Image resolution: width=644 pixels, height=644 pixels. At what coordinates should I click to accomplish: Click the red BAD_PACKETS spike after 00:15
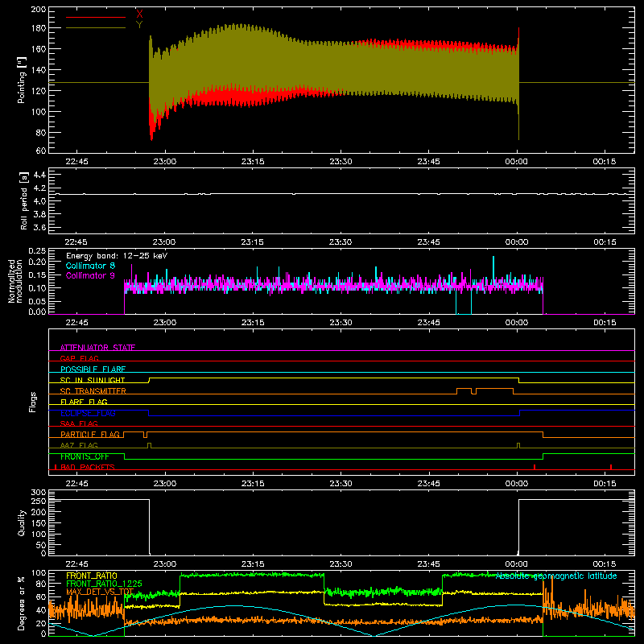tap(611, 467)
